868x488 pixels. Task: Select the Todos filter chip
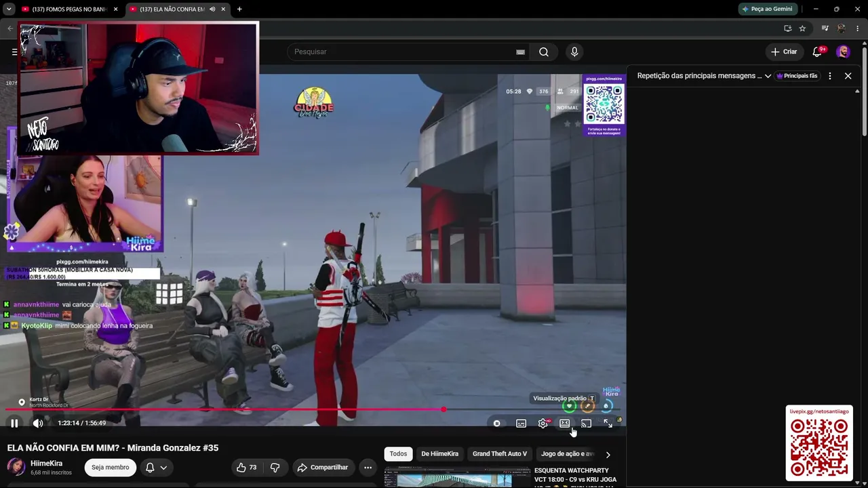pyautogui.click(x=399, y=453)
